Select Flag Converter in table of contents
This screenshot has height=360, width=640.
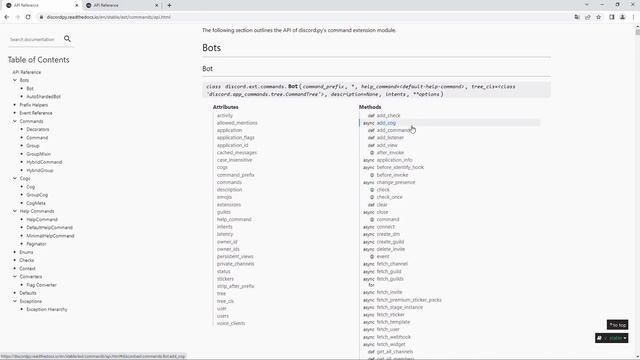tap(41, 285)
